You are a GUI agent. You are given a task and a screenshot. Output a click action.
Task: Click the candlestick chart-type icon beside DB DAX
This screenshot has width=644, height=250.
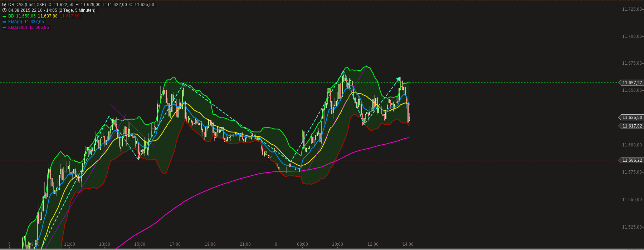[x=4, y=5]
